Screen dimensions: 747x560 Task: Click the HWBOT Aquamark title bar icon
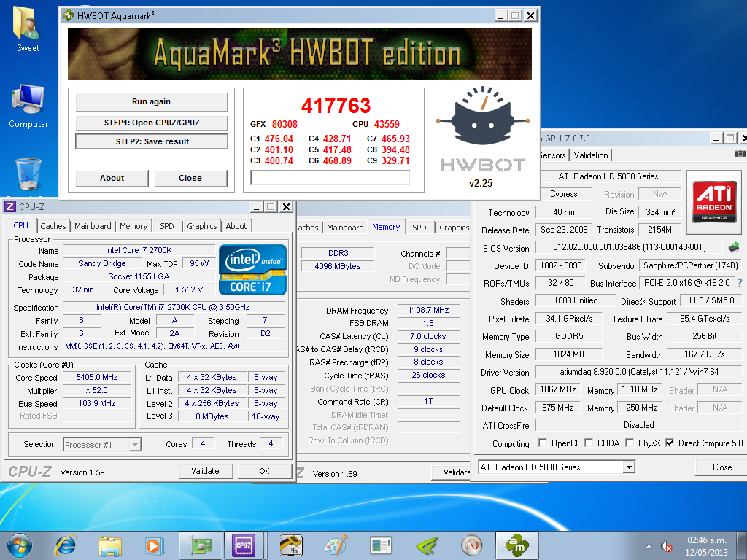pyautogui.click(x=69, y=16)
